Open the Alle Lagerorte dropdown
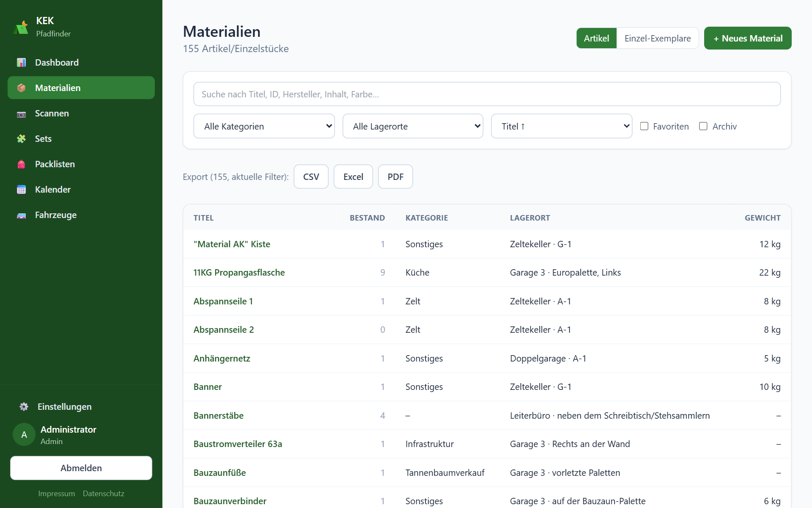 pos(413,126)
